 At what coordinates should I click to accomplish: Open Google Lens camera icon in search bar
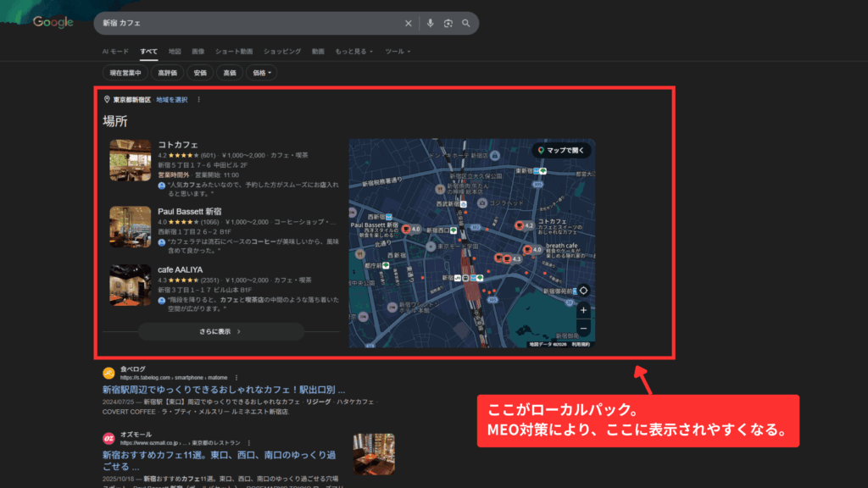(448, 24)
